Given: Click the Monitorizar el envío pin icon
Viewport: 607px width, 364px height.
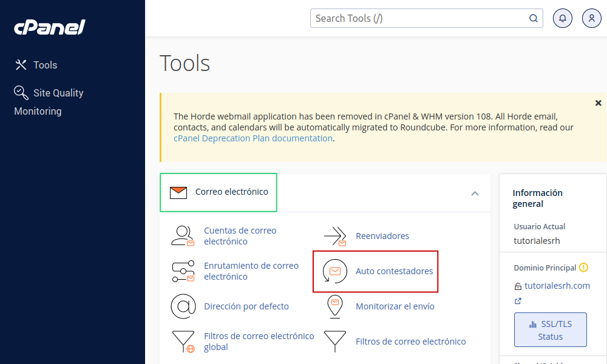Looking at the screenshot, I should [x=334, y=306].
